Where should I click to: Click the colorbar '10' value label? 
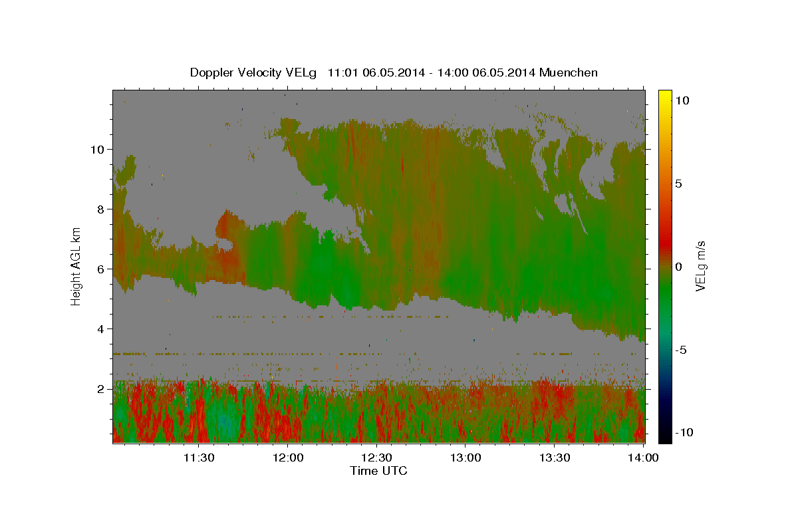coord(682,100)
